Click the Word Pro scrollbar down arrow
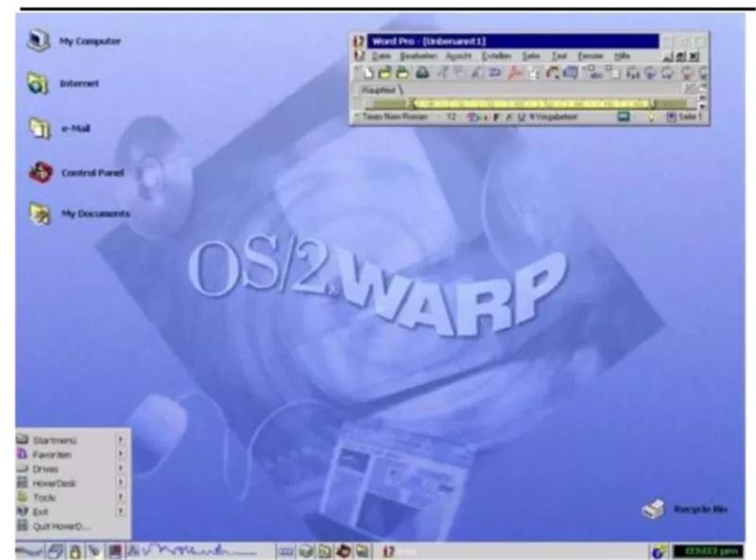This screenshot has width=756, height=560. pyautogui.click(x=702, y=106)
